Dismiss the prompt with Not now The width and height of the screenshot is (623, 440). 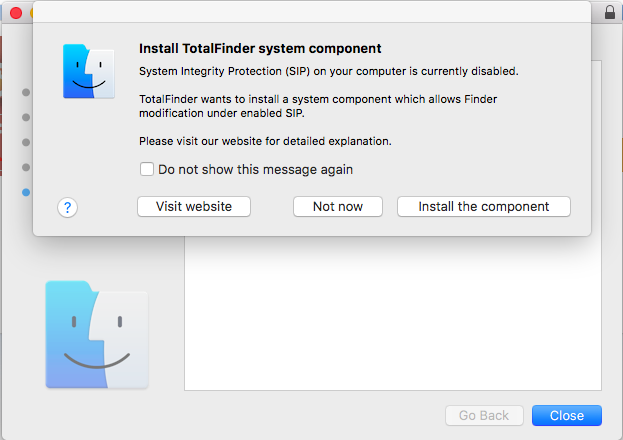click(338, 206)
